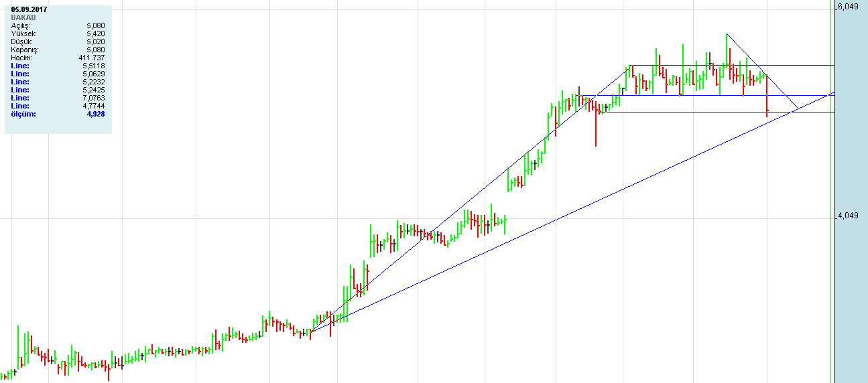Viewport: 868px width, 383px height.
Task: Click the Hacim label in data box
Action: click(21, 58)
